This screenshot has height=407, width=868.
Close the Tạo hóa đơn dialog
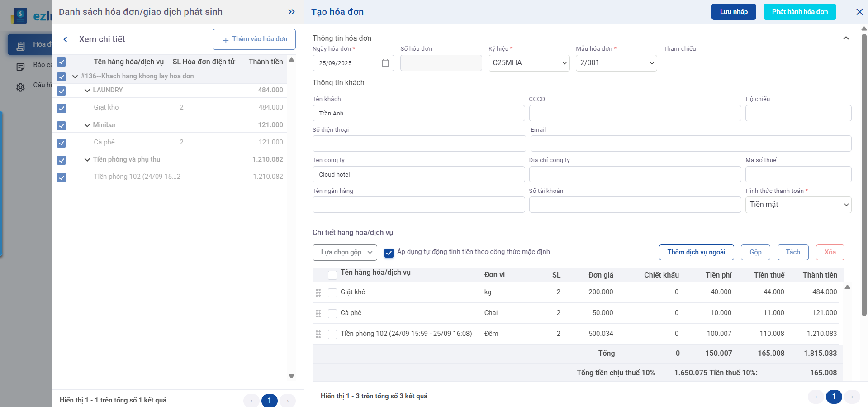click(859, 12)
